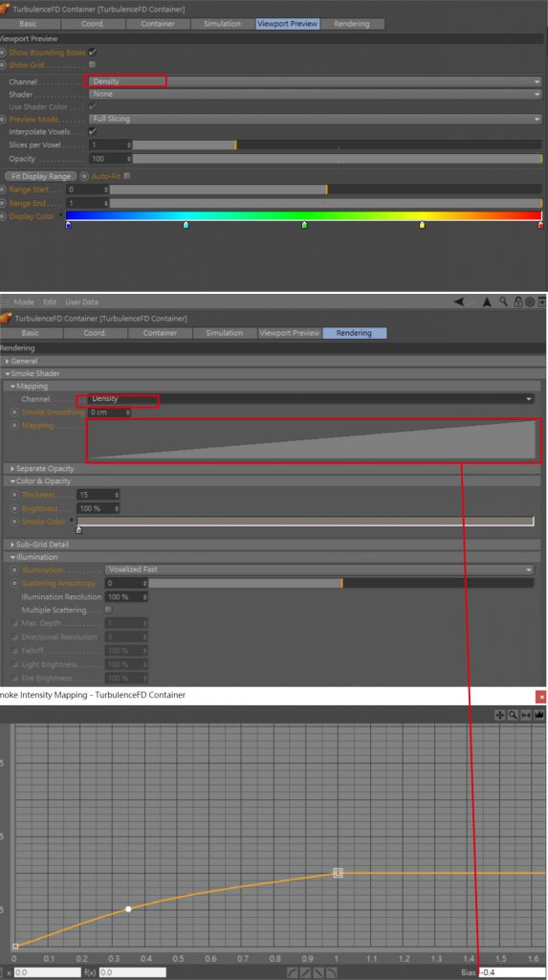Click the Preview Mode animation dot
The image size is (548, 980).
tap(4, 119)
